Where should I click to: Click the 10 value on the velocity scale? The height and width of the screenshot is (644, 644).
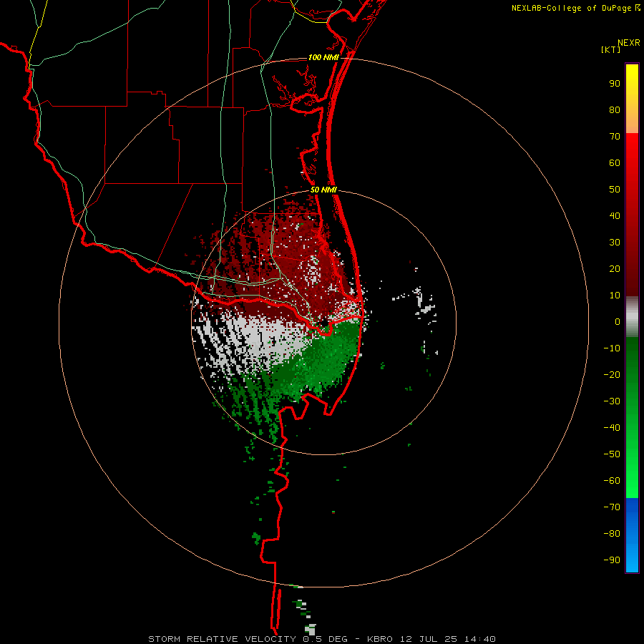pos(615,296)
